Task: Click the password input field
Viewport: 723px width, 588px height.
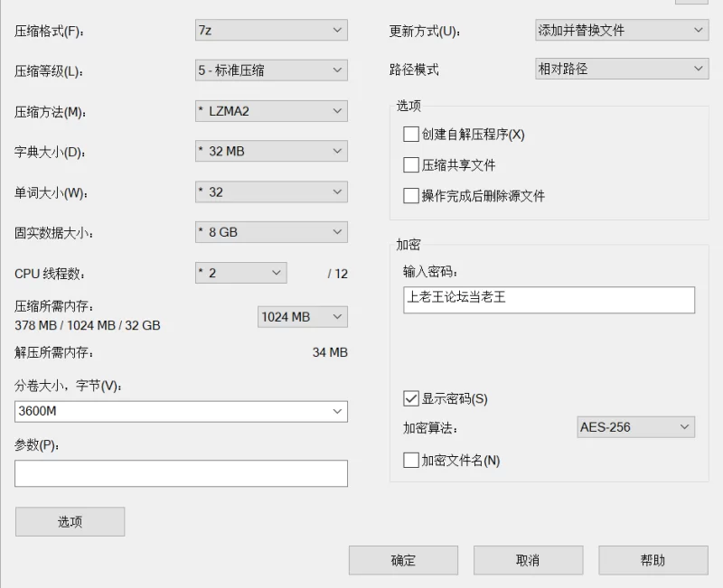Action: coord(549,300)
